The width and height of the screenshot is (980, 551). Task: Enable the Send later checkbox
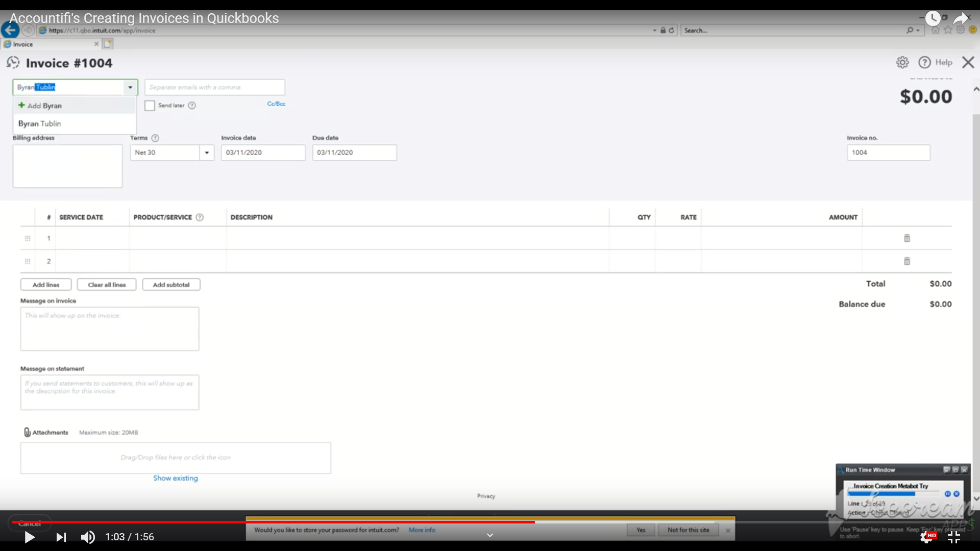pos(150,106)
